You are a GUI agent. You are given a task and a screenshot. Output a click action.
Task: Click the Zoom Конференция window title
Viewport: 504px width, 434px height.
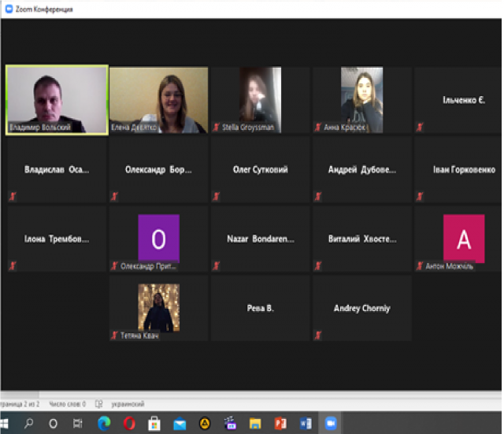pos(44,9)
